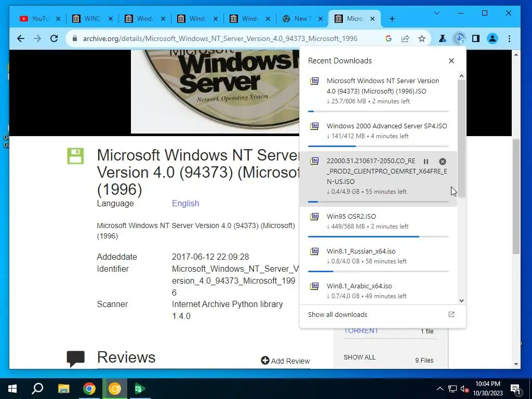Open a new tab with plus button

(392, 19)
